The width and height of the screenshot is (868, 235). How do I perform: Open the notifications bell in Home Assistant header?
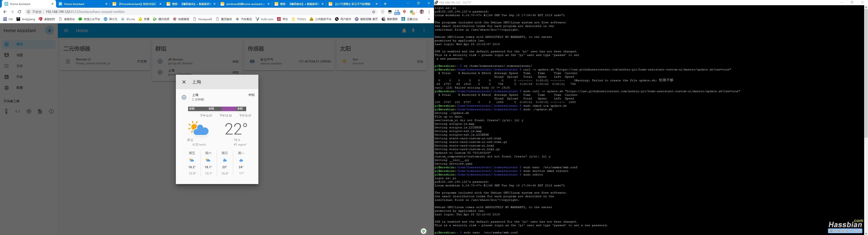404,31
